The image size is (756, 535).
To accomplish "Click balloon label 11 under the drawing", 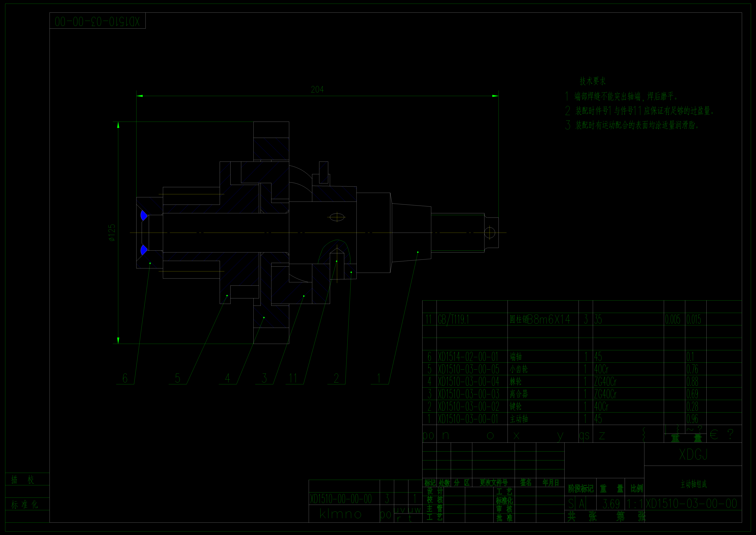I will (x=293, y=378).
